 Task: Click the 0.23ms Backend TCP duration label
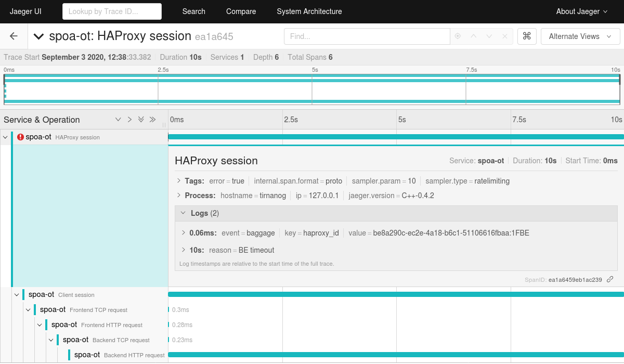pyautogui.click(x=182, y=340)
